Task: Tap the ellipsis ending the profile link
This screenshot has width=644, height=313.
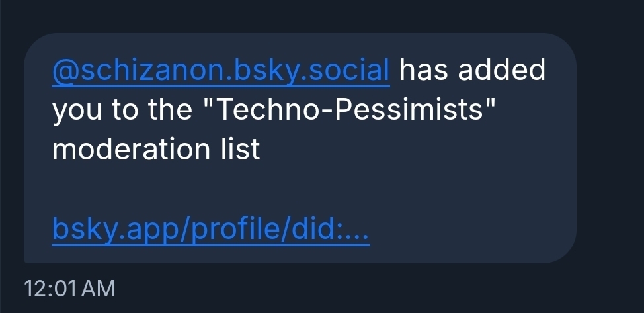Action: [357, 230]
